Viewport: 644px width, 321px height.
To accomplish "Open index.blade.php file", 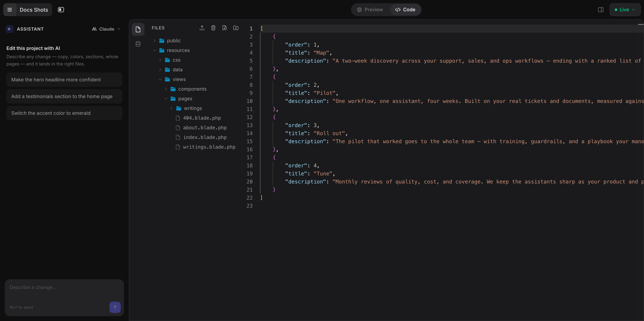I will (x=205, y=137).
